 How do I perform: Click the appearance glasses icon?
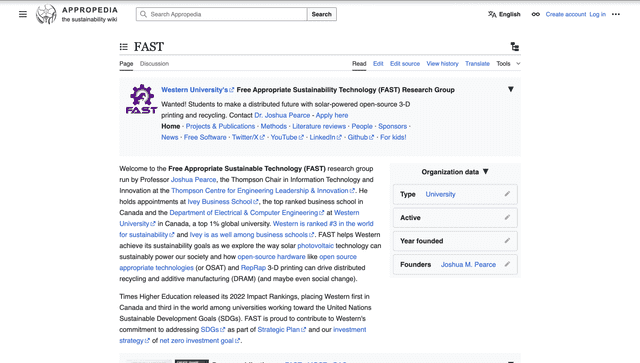click(536, 14)
